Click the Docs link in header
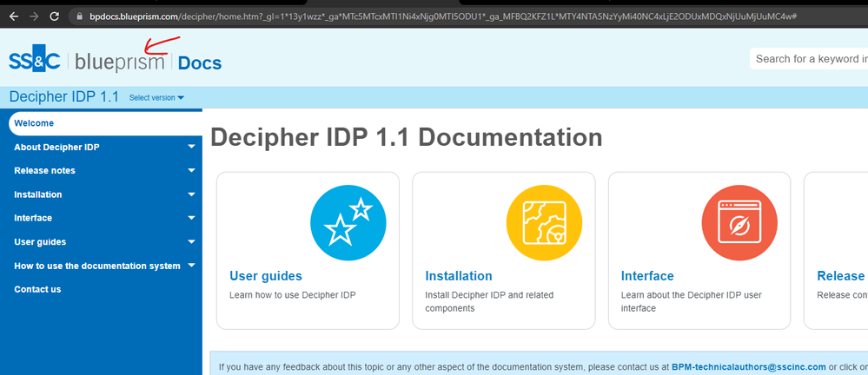 pyautogui.click(x=200, y=63)
